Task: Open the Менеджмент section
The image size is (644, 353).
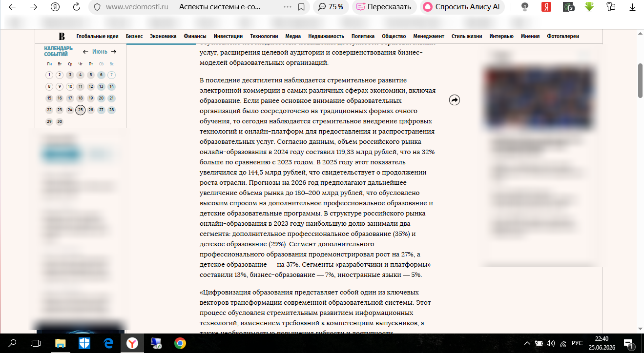Action: [x=429, y=36]
